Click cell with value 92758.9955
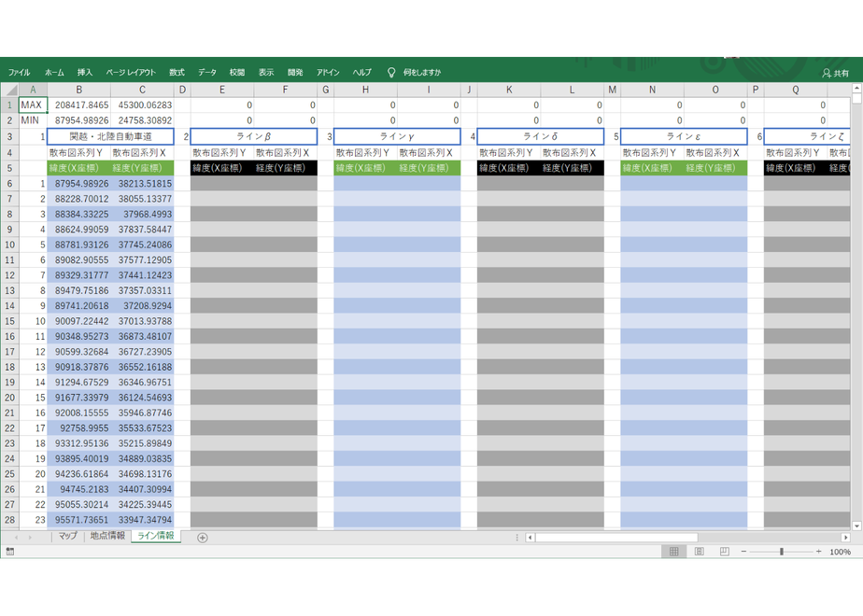The width and height of the screenshot is (863, 616). click(79, 427)
